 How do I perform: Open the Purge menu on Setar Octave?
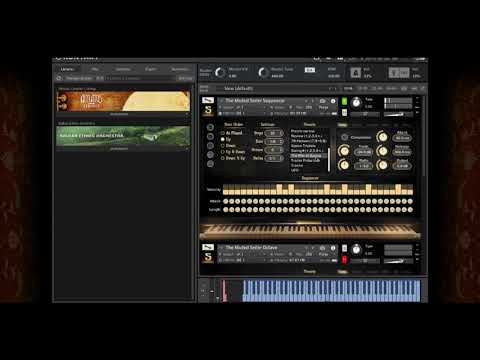[x=324, y=254]
